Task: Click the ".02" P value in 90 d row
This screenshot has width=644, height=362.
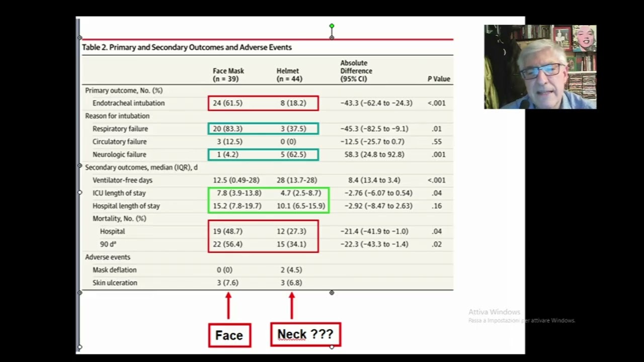Action: [437, 244]
